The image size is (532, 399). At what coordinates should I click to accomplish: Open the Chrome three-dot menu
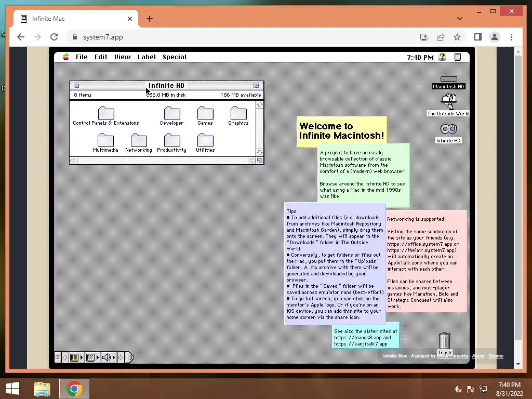(511, 37)
